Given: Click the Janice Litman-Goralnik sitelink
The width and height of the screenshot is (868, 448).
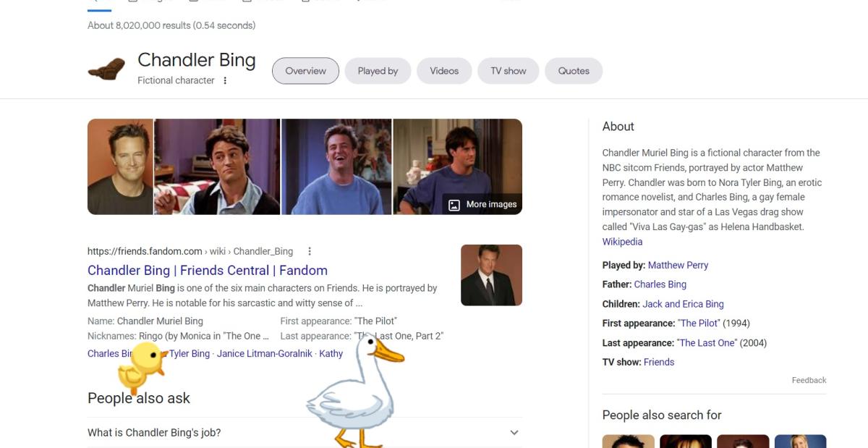Looking at the screenshot, I should (x=265, y=353).
